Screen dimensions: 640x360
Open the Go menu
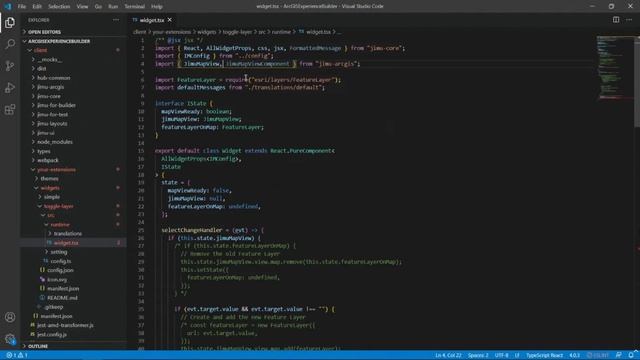click(98, 7)
